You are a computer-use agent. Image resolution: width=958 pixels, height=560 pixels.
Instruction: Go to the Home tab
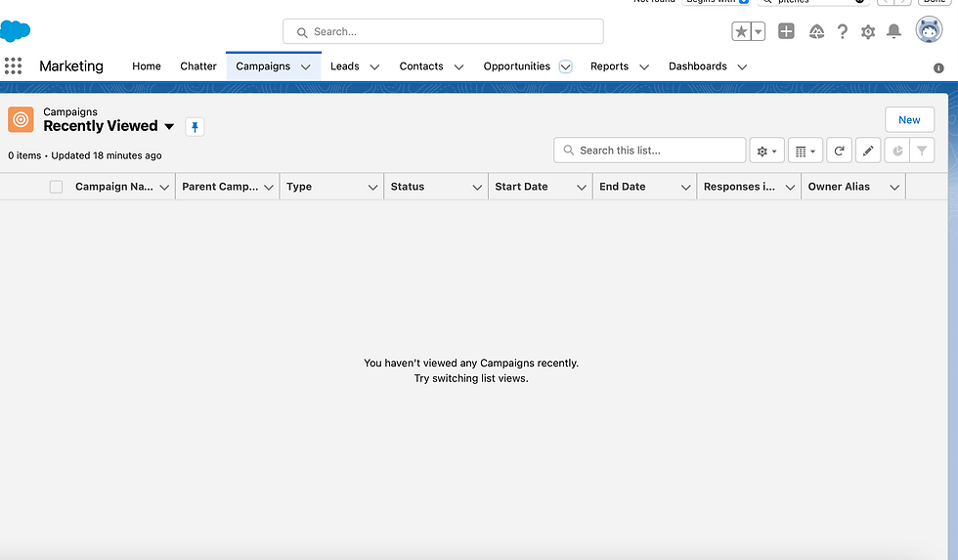(x=147, y=65)
